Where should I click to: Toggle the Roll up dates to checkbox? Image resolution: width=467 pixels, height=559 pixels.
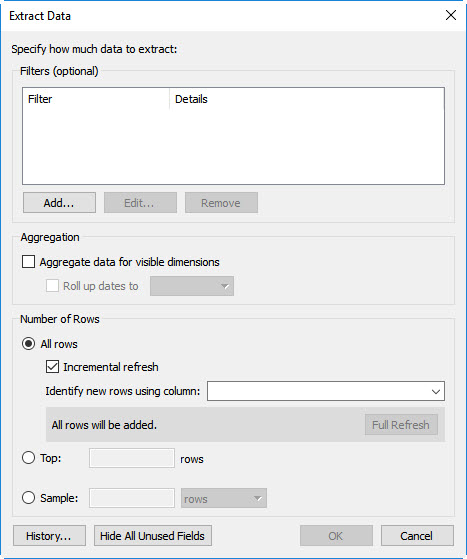point(52,286)
